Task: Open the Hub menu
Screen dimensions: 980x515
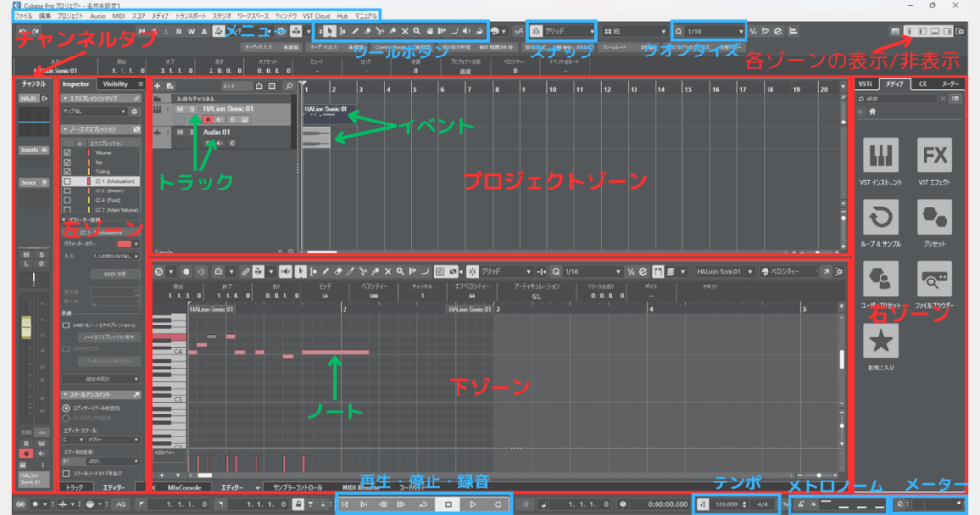Action: (x=343, y=16)
